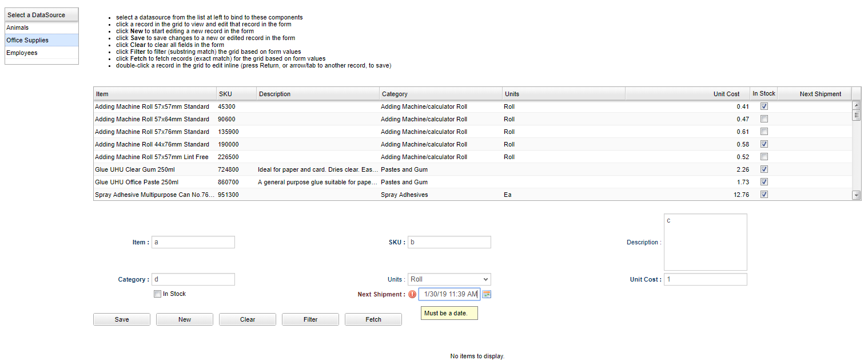
Task: Sort grid by Description column header
Action: coord(318,94)
